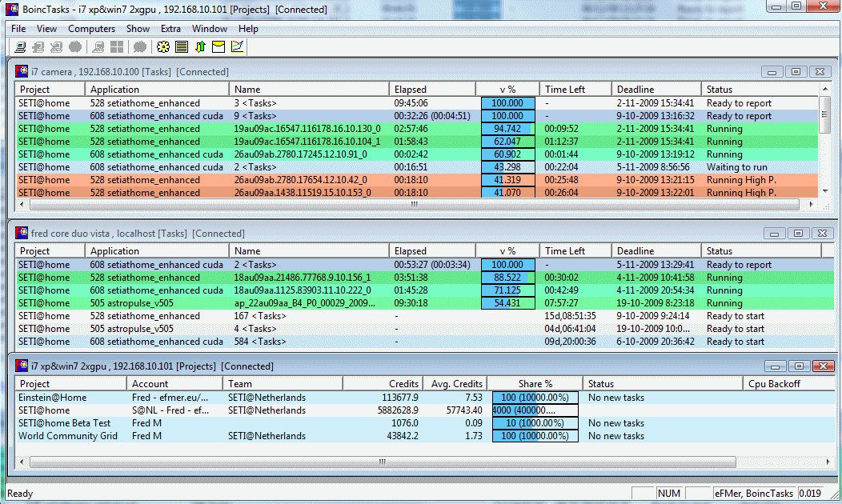The height and width of the screenshot is (504, 842).
Task: Open Messages view via the yellow envelope icon
Action: tap(219, 47)
